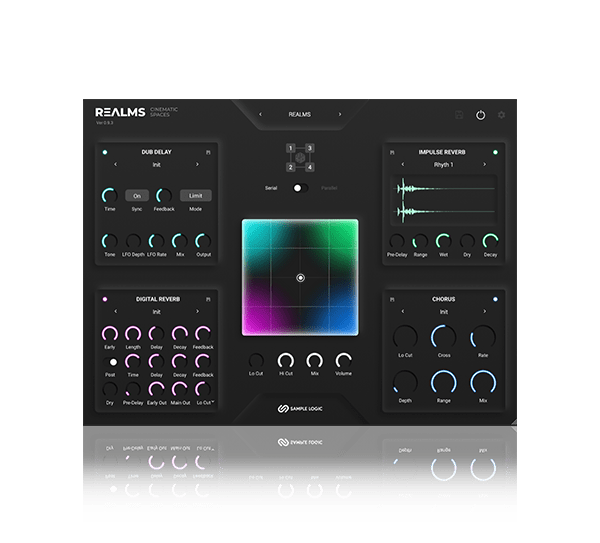Click the master Volume knob
The height and width of the screenshot is (543, 600).
point(344,361)
